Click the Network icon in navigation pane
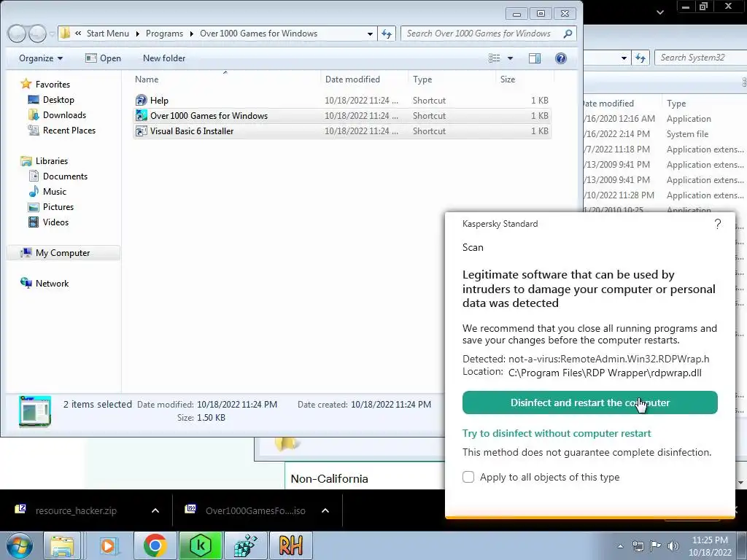This screenshot has width=747, height=560. (x=26, y=284)
